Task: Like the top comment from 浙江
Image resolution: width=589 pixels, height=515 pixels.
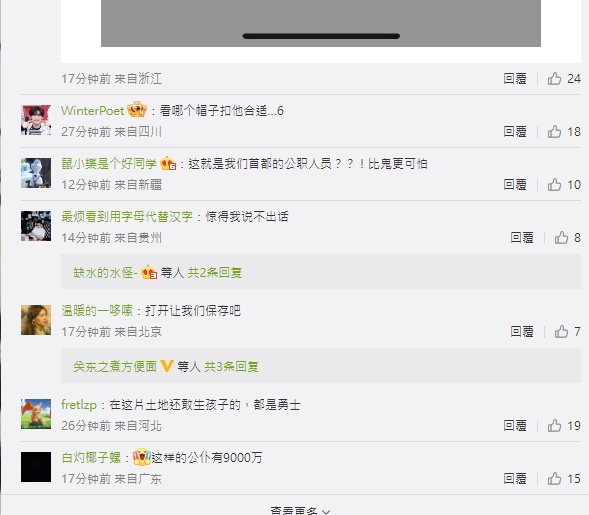Action: pos(554,79)
